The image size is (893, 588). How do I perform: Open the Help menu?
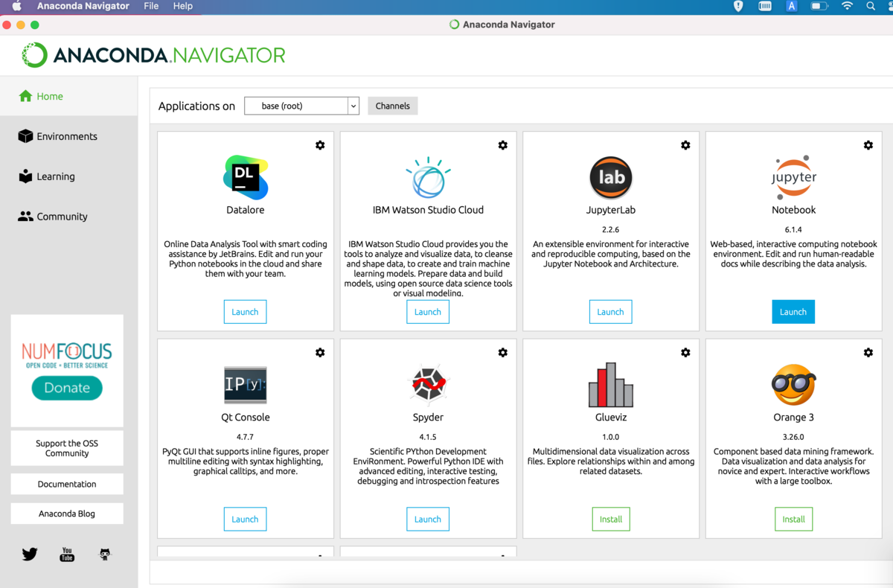[x=183, y=6]
